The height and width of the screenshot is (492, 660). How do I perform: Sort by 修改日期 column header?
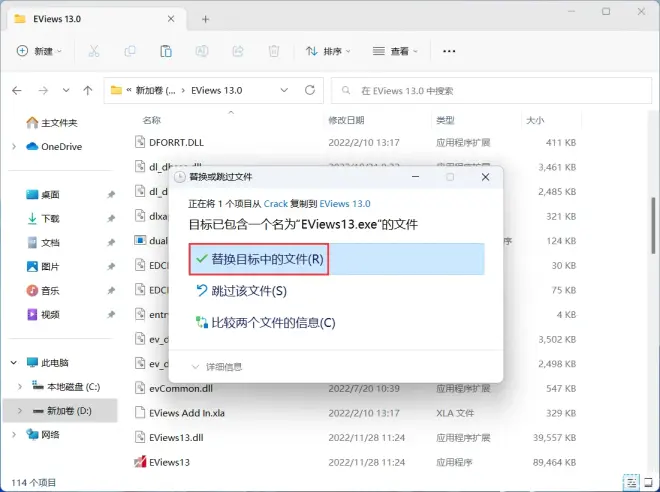click(x=346, y=120)
